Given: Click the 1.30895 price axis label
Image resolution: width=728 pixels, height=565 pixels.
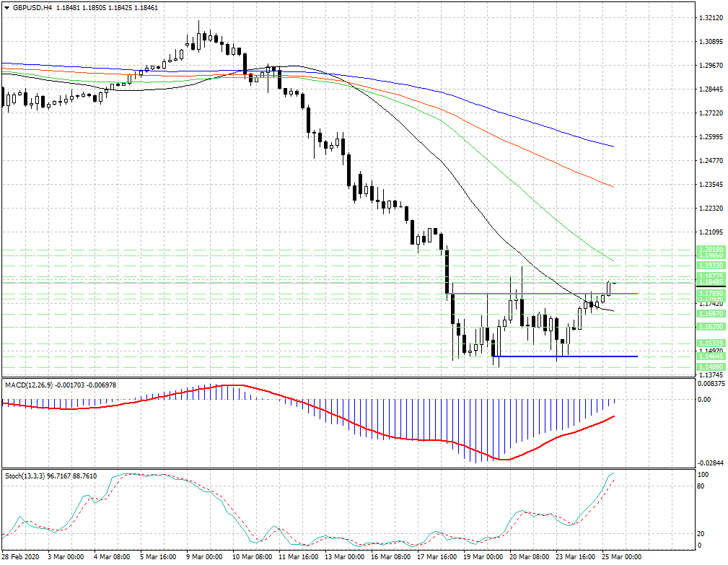Looking at the screenshot, I should 711,42.
